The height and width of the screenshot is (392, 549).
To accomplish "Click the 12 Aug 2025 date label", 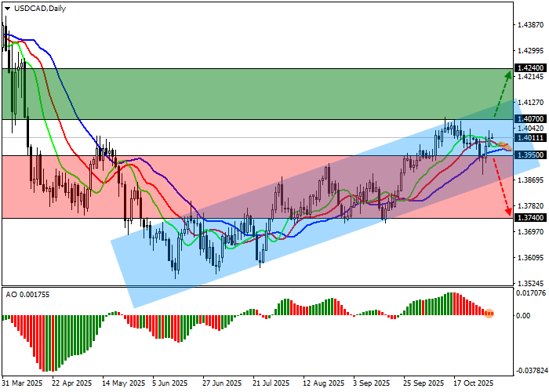I will [x=324, y=383].
